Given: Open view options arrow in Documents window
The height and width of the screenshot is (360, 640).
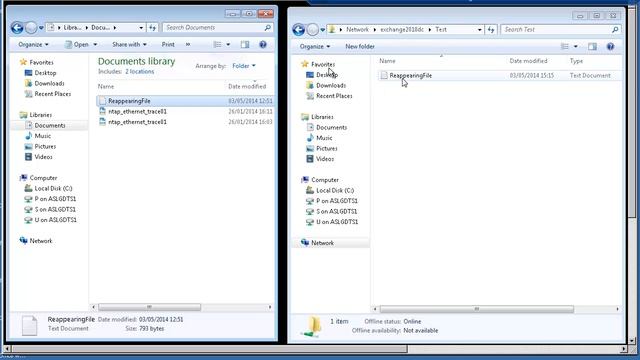Looking at the screenshot, I should (228, 44).
